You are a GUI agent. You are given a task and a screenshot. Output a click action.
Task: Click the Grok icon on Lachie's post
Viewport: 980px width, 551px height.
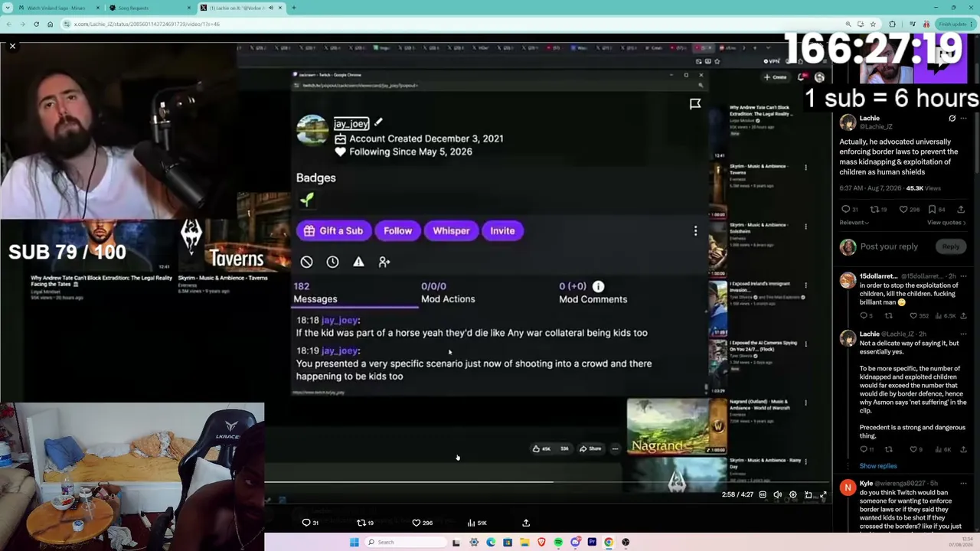tap(952, 119)
